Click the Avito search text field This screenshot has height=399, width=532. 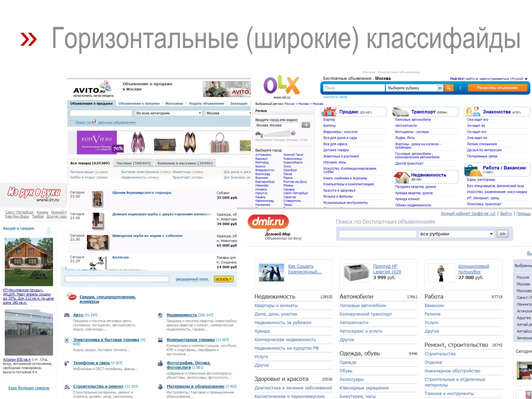point(101,113)
